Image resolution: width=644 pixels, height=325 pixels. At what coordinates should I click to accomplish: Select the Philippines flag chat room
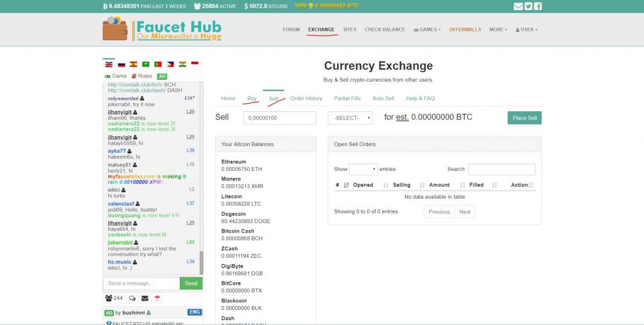coord(170,64)
